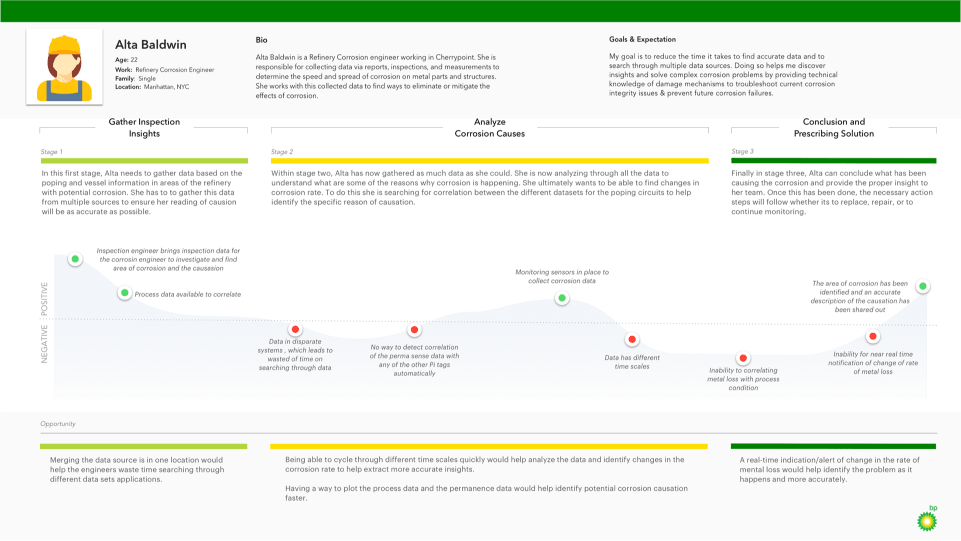Image resolution: width=961 pixels, height=541 pixels.
Task: Click red dot above Data has different time scales
Action: (632, 339)
